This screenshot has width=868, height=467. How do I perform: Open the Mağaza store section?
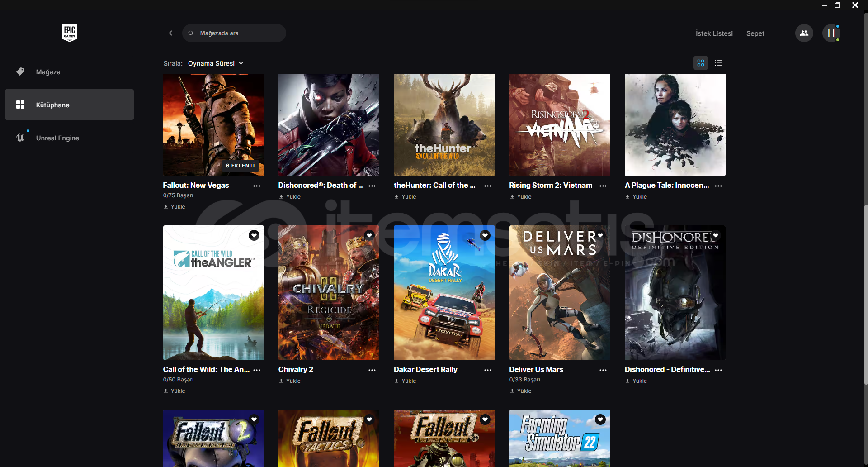(69, 71)
